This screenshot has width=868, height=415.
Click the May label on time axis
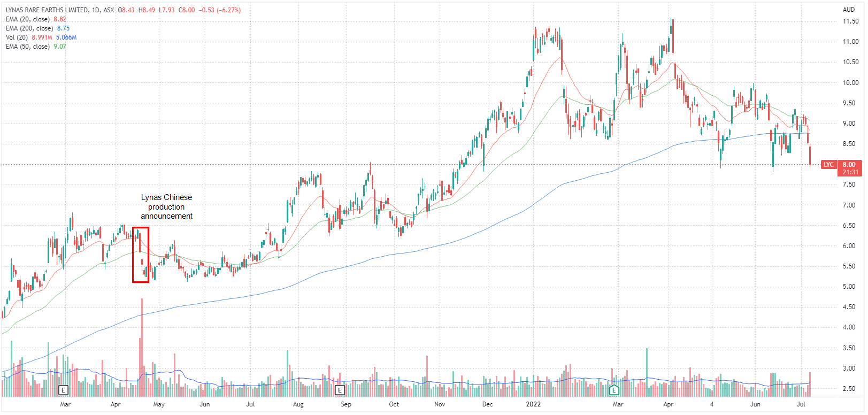coord(159,404)
